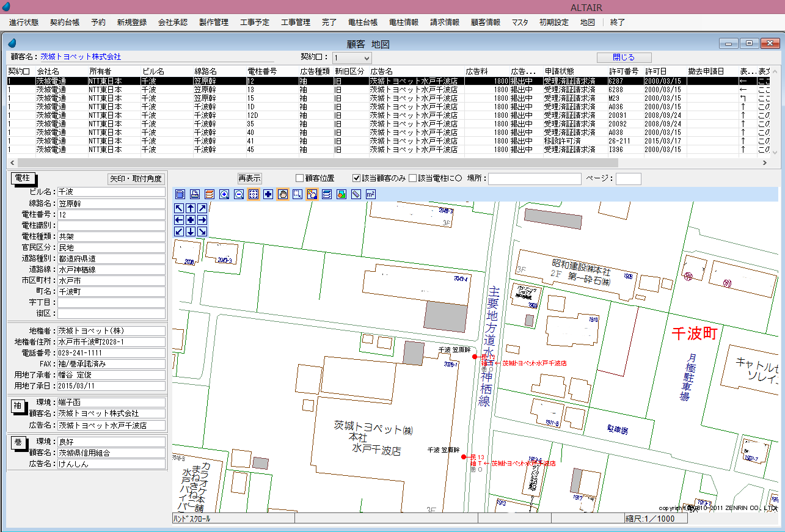Click the print map icon
This screenshot has height=532, width=785.
[194, 194]
